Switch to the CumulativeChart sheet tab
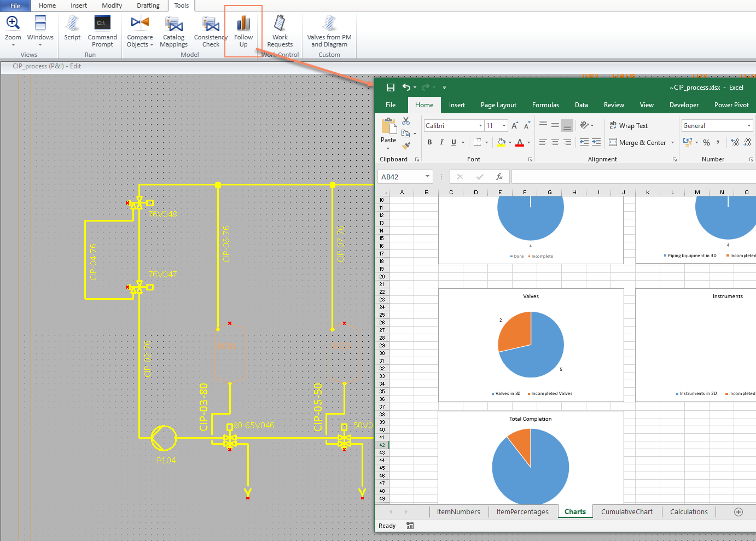756x541 pixels. (626, 512)
